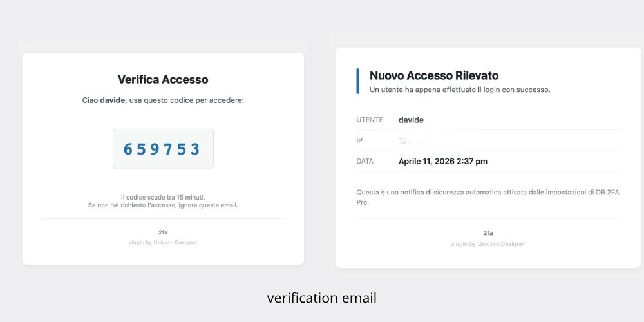Click the verification email caption
This screenshot has height=322, width=644.
click(x=321, y=298)
